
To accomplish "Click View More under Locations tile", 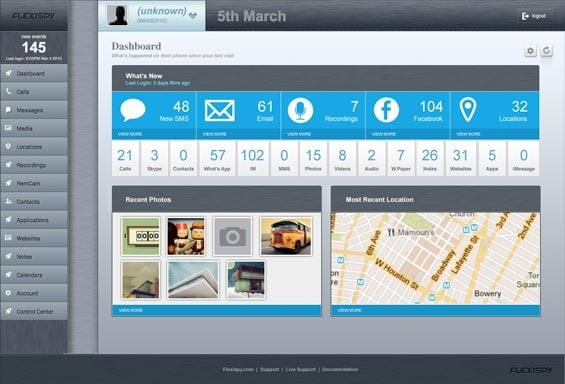I will [x=468, y=134].
